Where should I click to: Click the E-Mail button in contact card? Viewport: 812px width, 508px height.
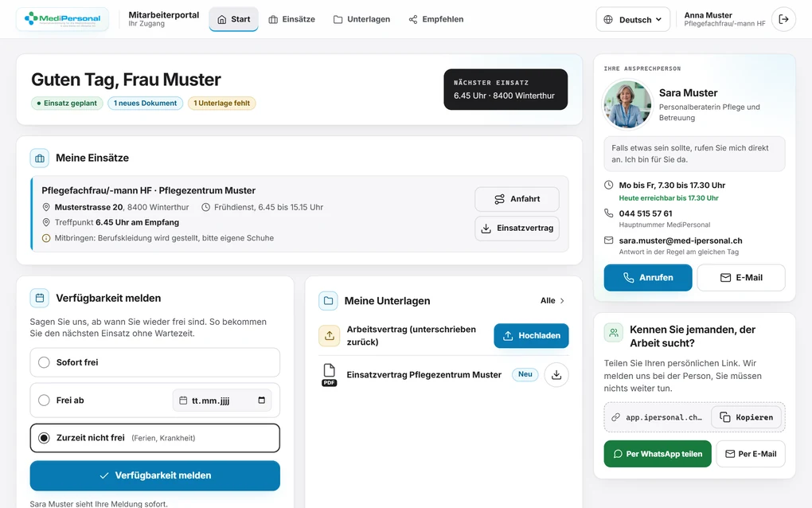[741, 278]
